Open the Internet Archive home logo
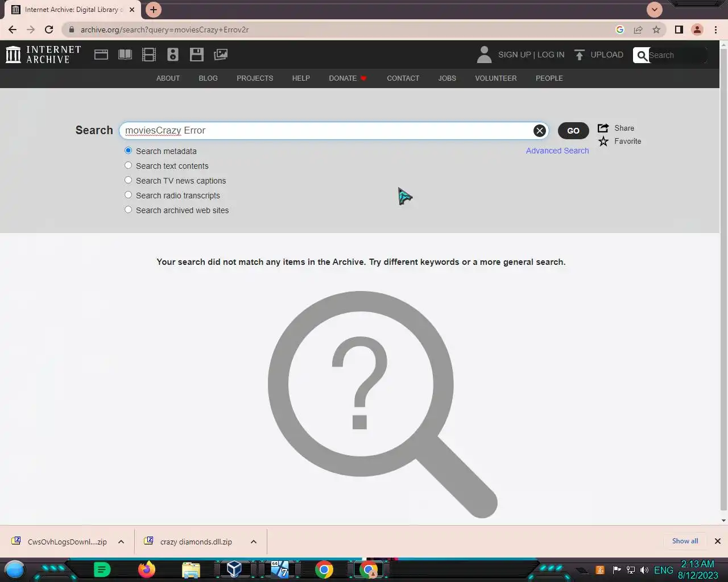The width and height of the screenshot is (728, 582). 43,55
